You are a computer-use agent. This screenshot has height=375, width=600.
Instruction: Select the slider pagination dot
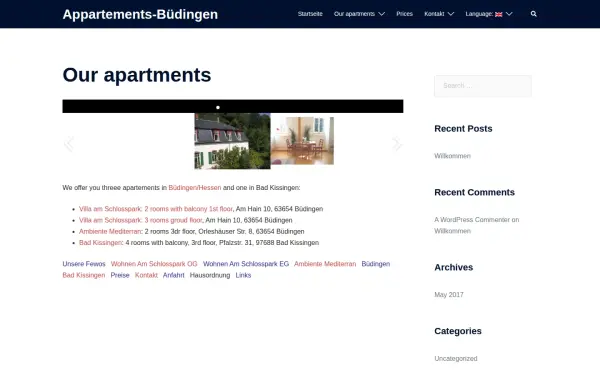(218, 108)
